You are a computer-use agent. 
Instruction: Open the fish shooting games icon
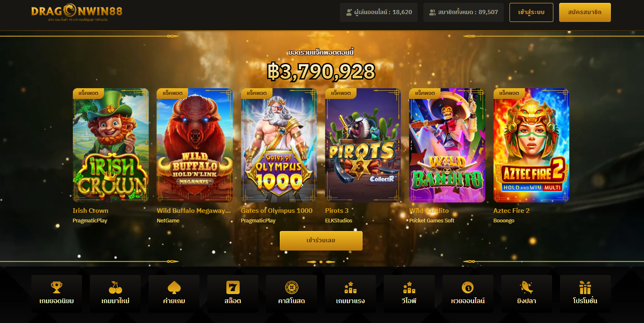click(x=526, y=287)
